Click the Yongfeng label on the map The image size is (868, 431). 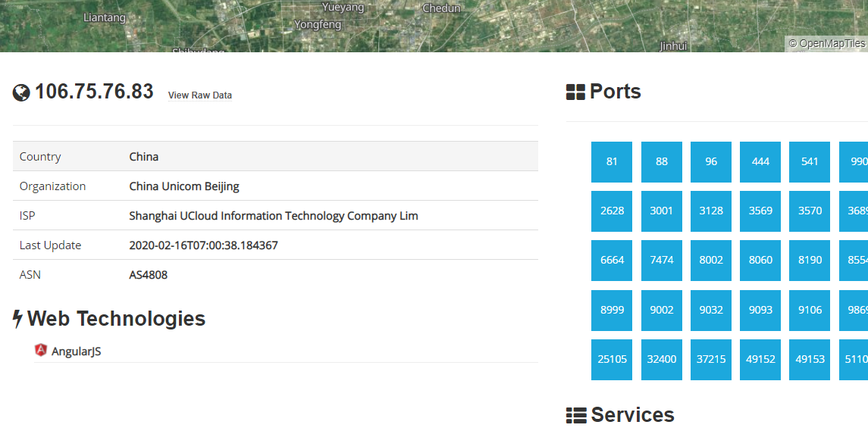point(318,24)
